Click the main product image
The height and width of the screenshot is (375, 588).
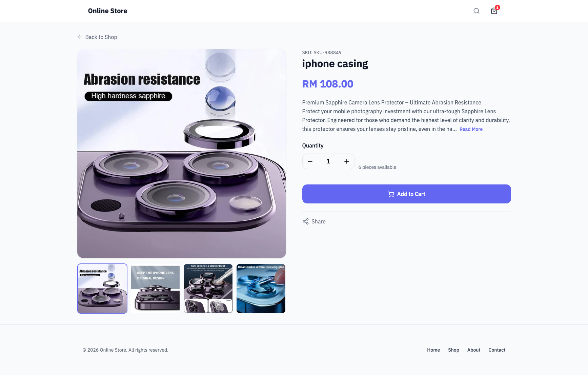pos(182,154)
